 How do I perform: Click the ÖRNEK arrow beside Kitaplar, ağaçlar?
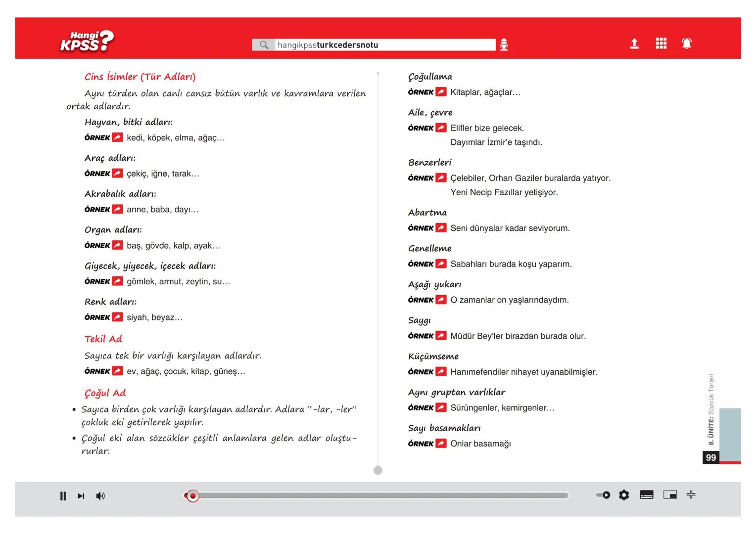pos(441,92)
